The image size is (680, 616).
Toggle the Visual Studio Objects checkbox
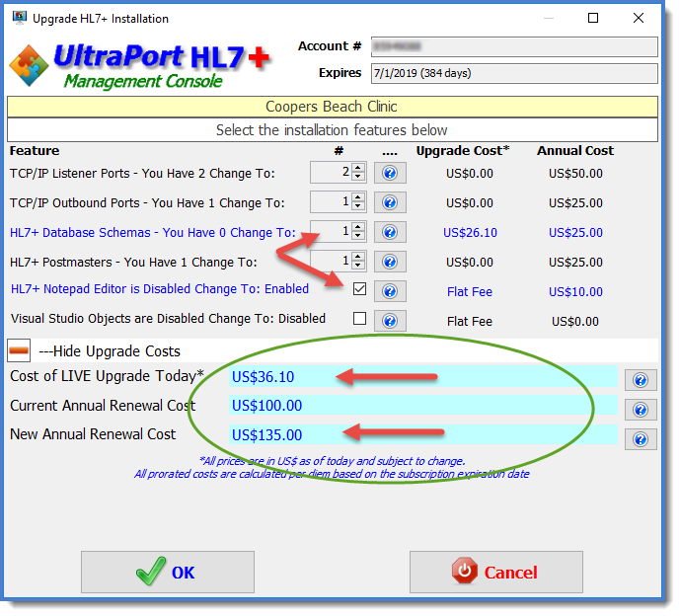(x=359, y=319)
